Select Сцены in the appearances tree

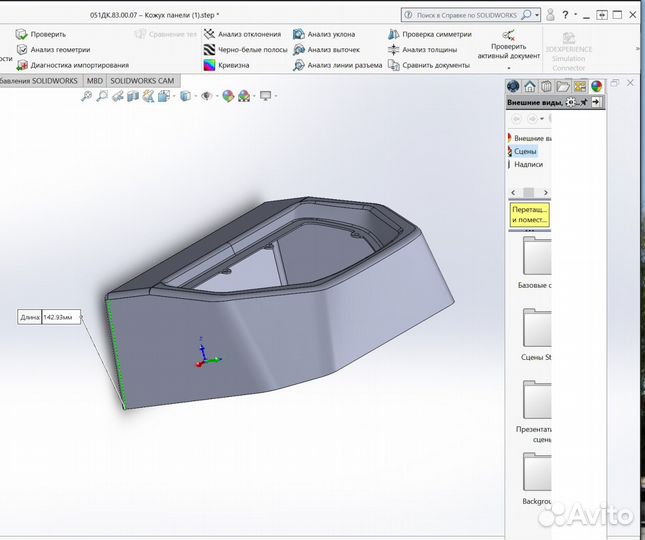point(525,151)
